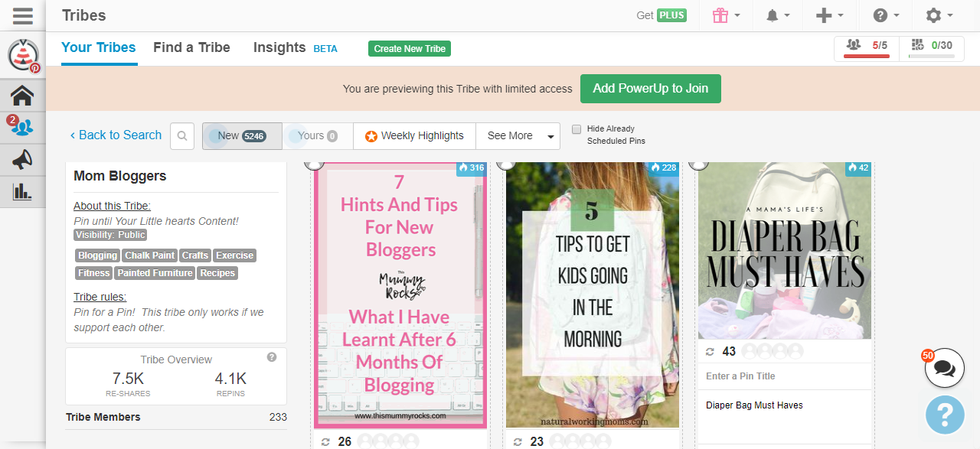Image resolution: width=980 pixels, height=449 pixels.
Task: Open the gear settings dropdown
Action: [939, 15]
